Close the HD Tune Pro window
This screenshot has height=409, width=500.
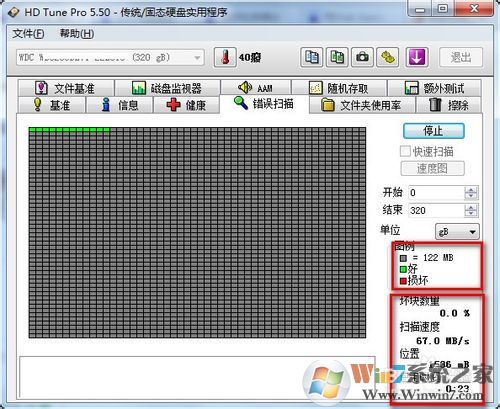coord(474,9)
